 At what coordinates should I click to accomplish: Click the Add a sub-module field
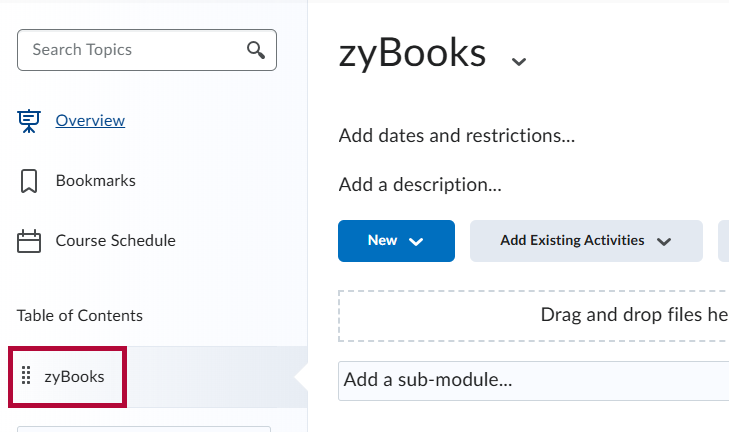pyautogui.click(x=530, y=381)
